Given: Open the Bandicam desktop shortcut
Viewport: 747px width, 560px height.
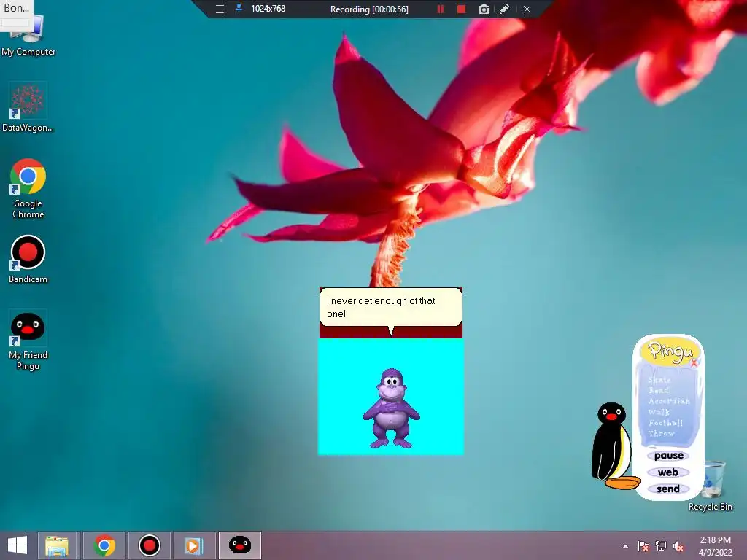Looking at the screenshot, I should click(x=28, y=260).
